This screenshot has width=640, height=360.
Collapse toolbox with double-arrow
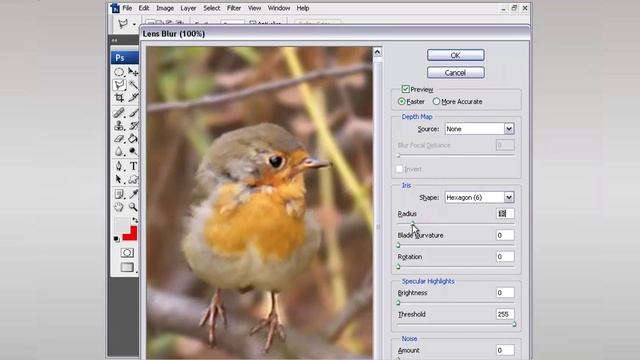point(115,40)
